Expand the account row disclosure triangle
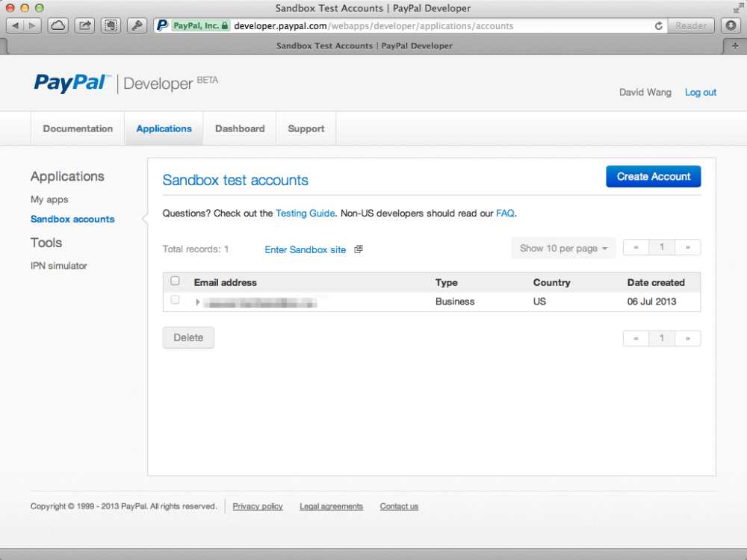This screenshot has height=560, width=747. [198, 302]
